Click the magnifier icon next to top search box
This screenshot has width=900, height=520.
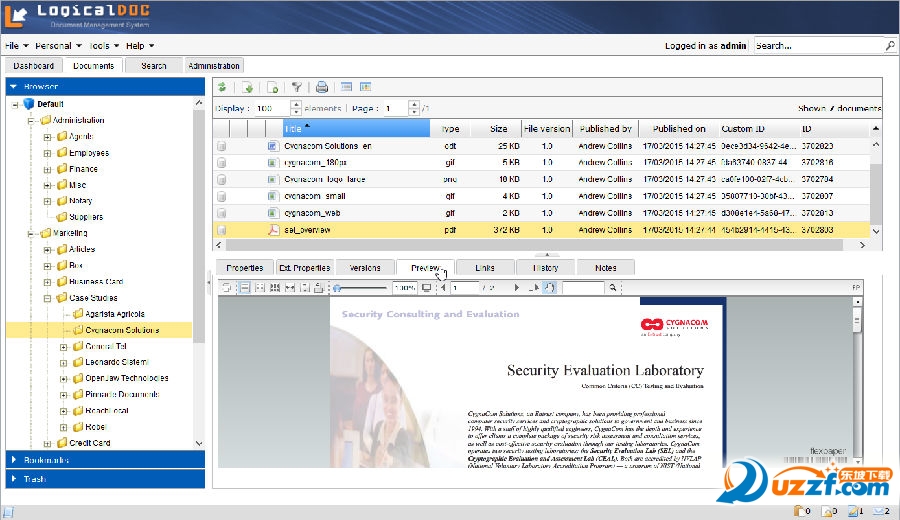point(889,46)
